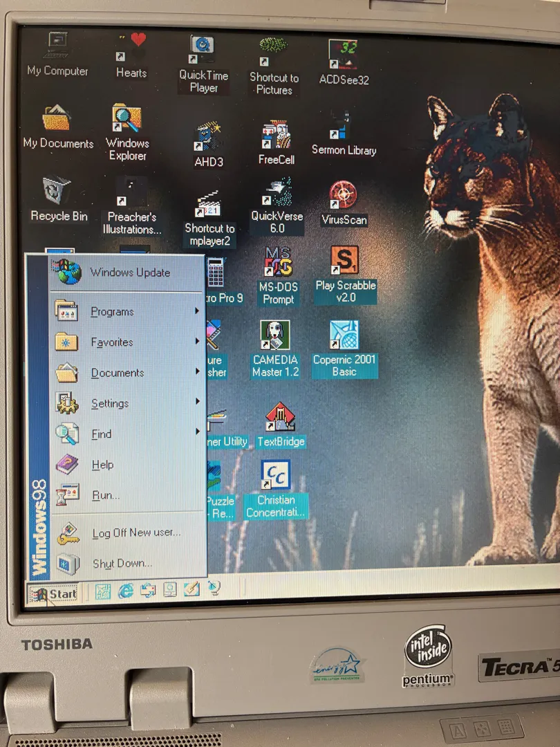Viewport: 560px width, 747px height.
Task: Click the Start button on the taskbar
Action: pyautogui.click(x=54, y=594)
